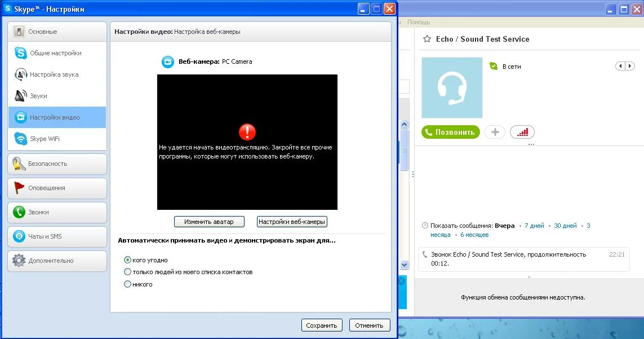Screen dimensions: 644x339
Task: Show messages from 7 дней
Action: 534,226
